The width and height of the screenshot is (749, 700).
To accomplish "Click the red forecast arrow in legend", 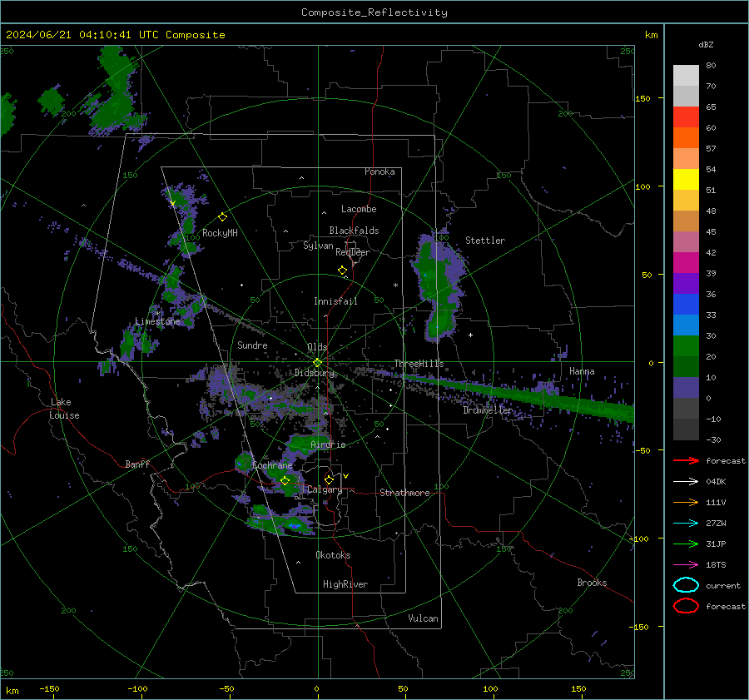I will [686, 460].
